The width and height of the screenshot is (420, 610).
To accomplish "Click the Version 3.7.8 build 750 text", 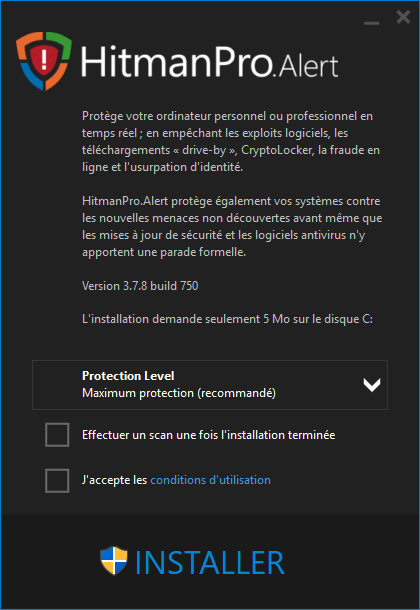I will 140,286.
